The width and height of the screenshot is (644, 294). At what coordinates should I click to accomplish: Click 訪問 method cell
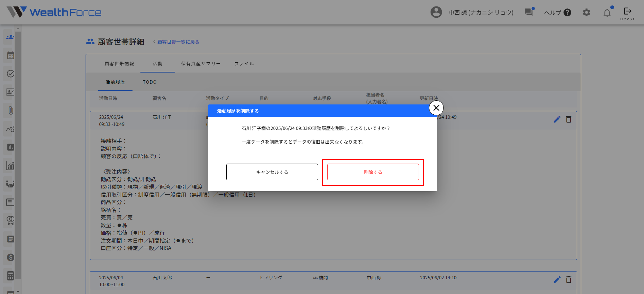[320, 277]
